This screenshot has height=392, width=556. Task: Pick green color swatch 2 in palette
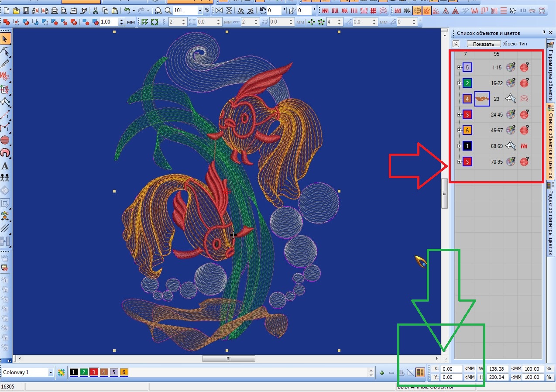click(x=84, y=372)
